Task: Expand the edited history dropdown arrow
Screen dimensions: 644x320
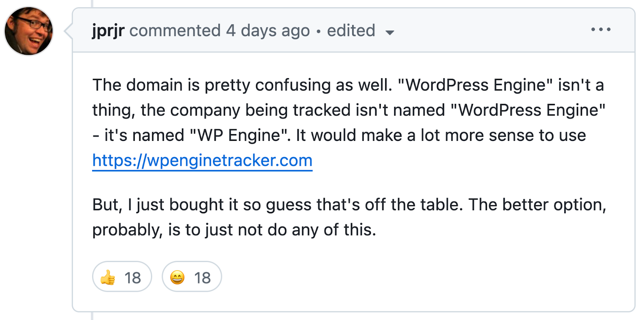Action: click(390, 32)
